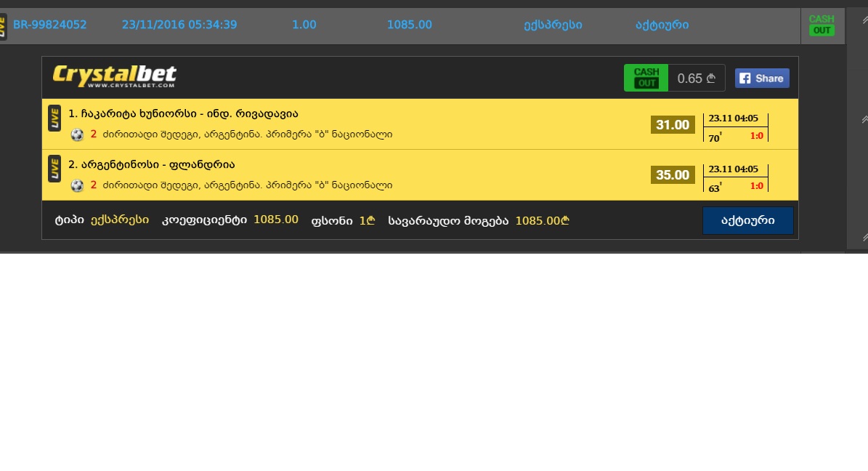Screen dimensions: 868x471
Task: Click ექსპრესი type value in footer
Action: 120,220
